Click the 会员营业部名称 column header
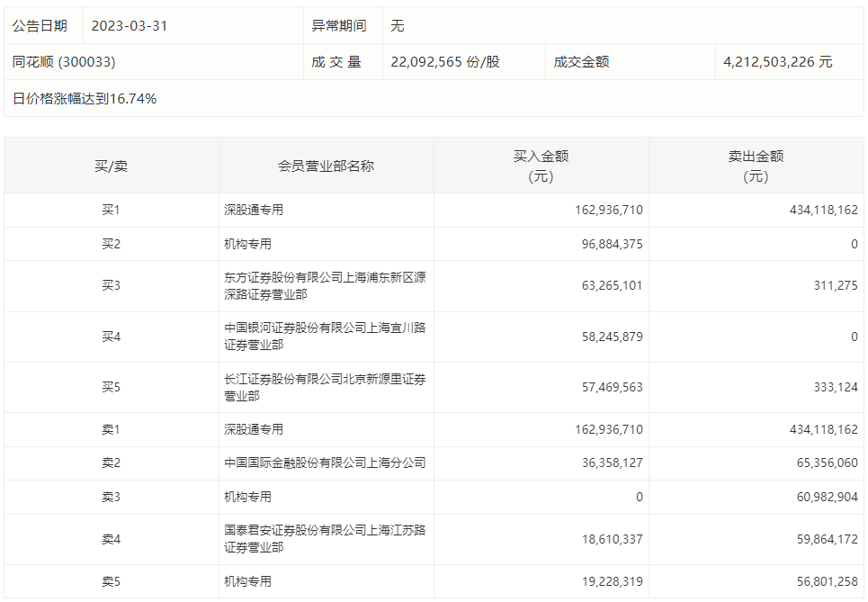Screen dimensions: 868x602 point(326,166)
